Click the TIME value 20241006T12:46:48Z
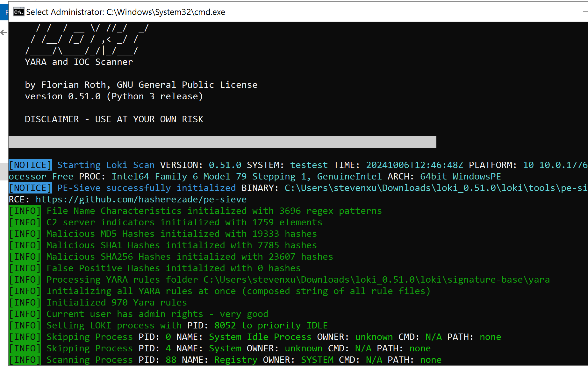Viewport: 588px width, 366px height. pos(415,165)
